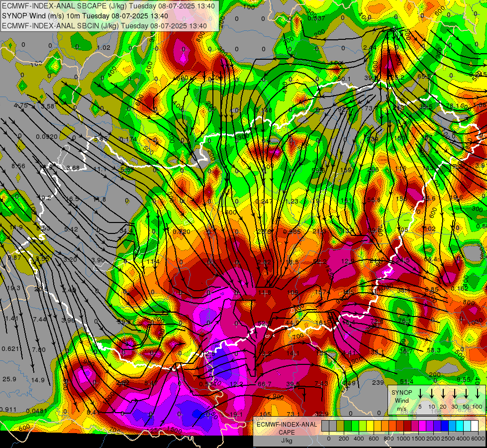487x448 pixels.
Task: Click the SBCIN title line in the header box
Action: click(x=104, y=26)
